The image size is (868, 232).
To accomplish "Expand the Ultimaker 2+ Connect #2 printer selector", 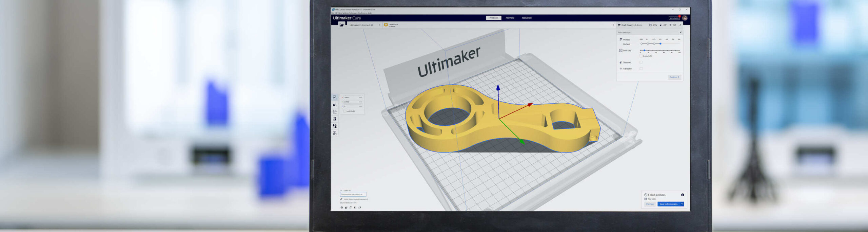I will coord(364,25).
